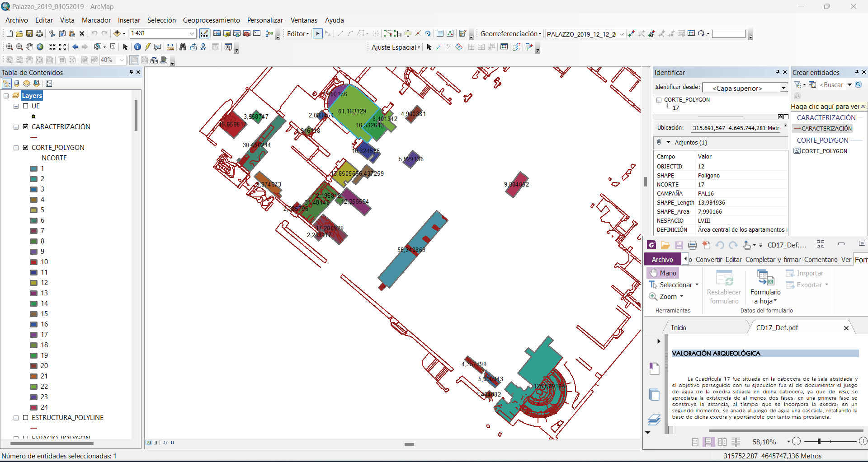Select the Zoom In tool
The height and width of the screenshot is (462, 868).
(9, 47)
